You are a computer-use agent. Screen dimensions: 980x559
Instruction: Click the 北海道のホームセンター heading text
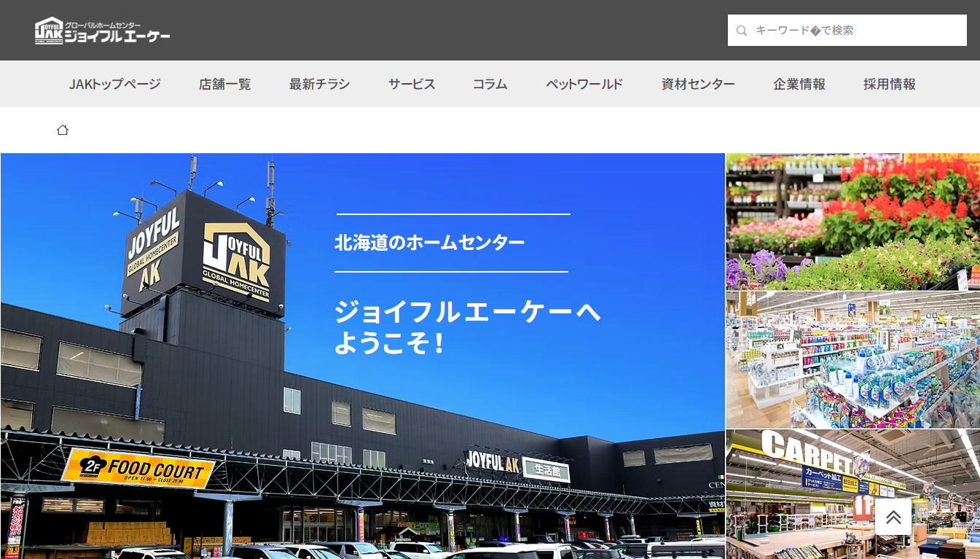click(x=429, y=243)
